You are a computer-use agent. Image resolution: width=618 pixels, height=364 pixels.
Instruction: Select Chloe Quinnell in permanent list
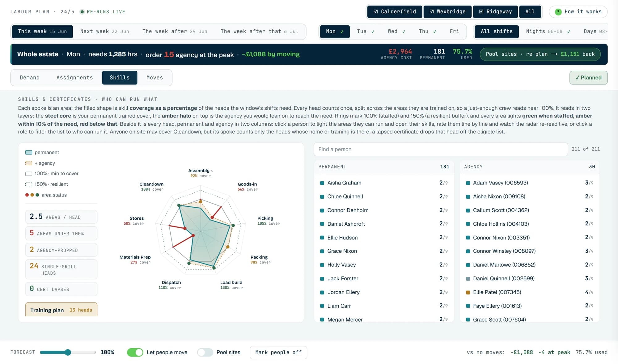[x=384, y=197]
